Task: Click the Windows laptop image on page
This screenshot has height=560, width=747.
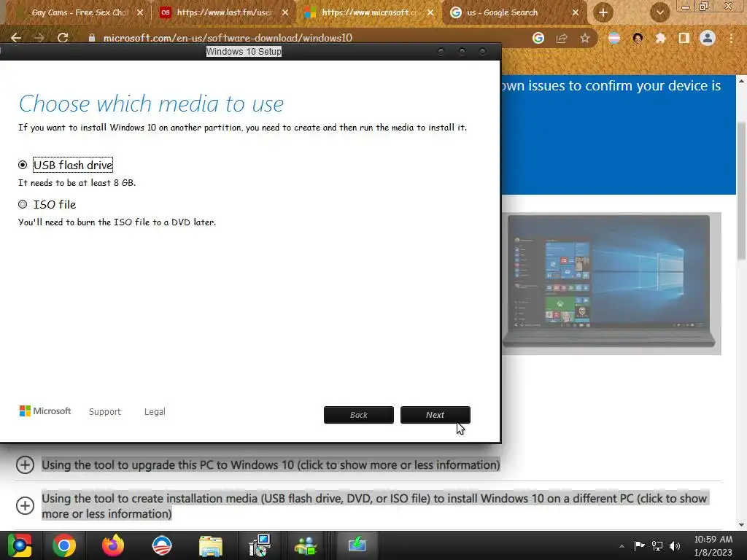Action: click(x=612, y=284)
